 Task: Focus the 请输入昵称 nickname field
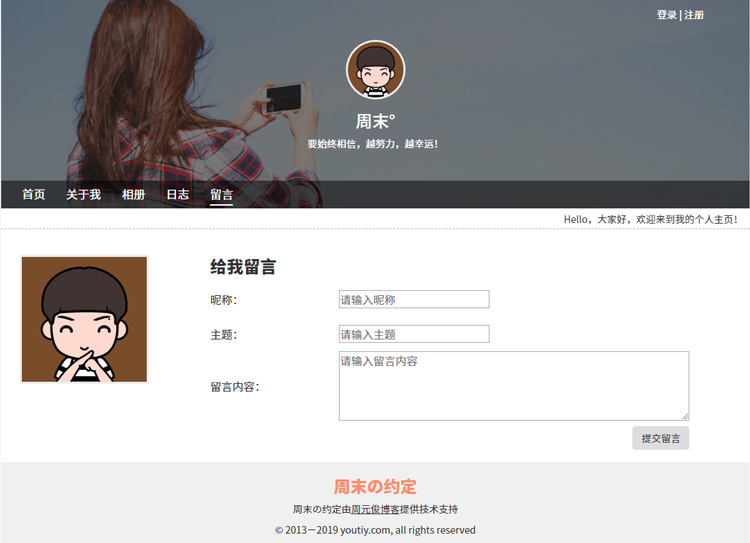(x=414, y=299)
